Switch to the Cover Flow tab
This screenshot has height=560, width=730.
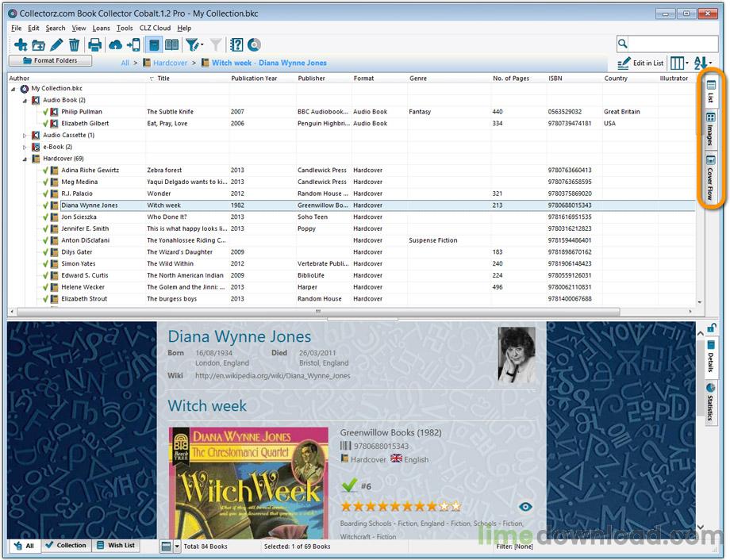pos(711,178)
